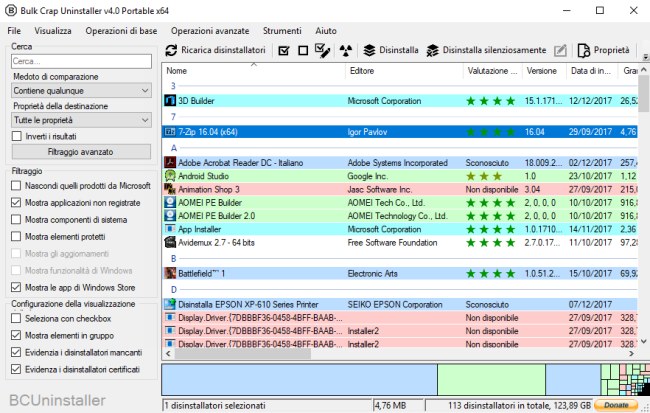Open the Strumenti menu
The width and height of the screenshot is (650, 413).
point(282,31)
